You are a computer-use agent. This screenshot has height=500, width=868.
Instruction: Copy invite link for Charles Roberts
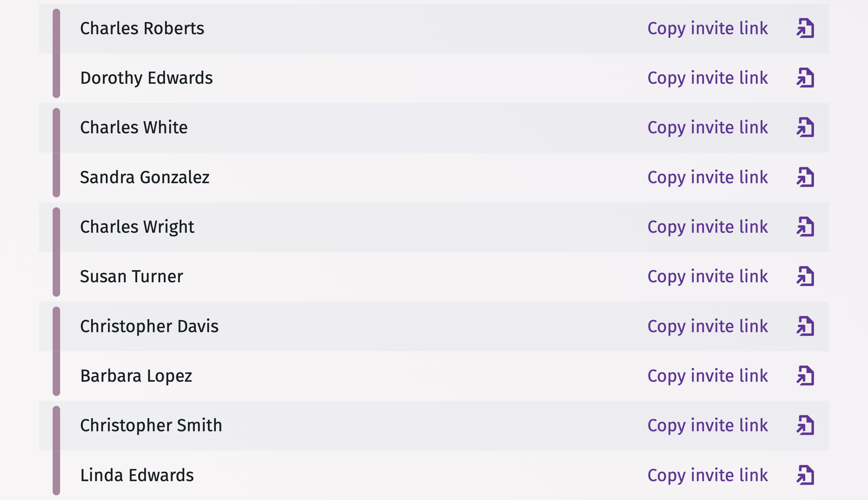point(707,28)
